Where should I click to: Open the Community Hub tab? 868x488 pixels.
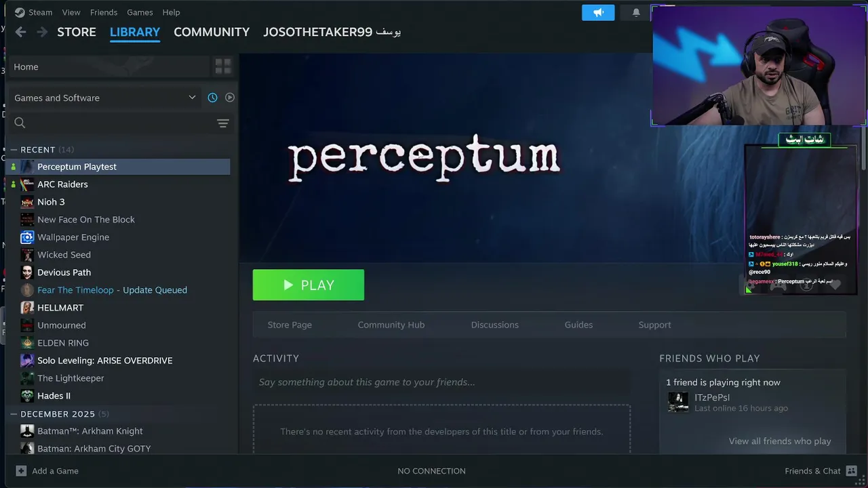pos(391,325)
